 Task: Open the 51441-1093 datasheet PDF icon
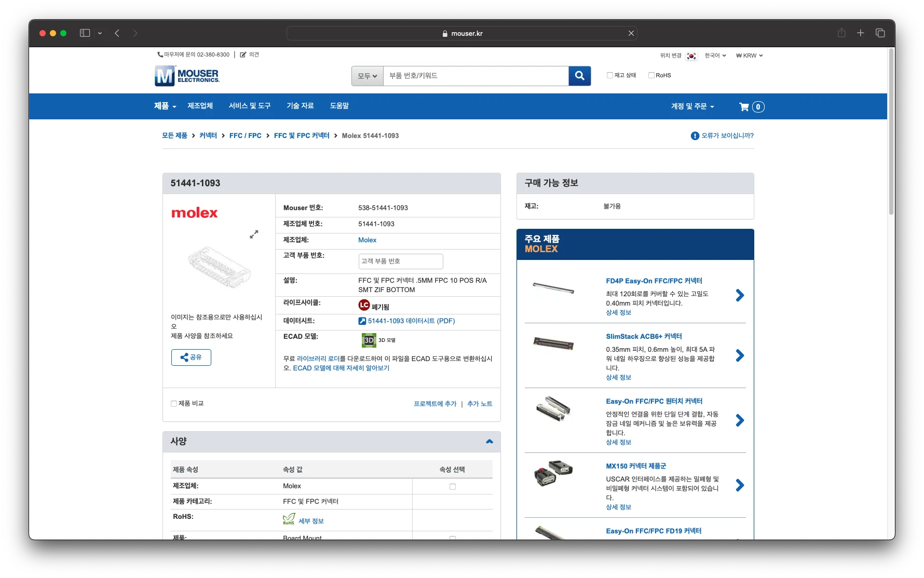click(362, 321)
